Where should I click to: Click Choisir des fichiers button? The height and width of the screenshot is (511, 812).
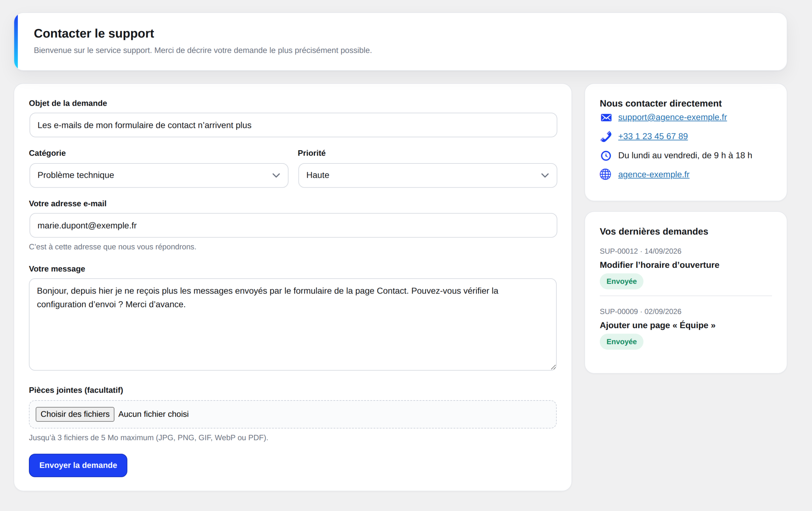pos(75,415)
